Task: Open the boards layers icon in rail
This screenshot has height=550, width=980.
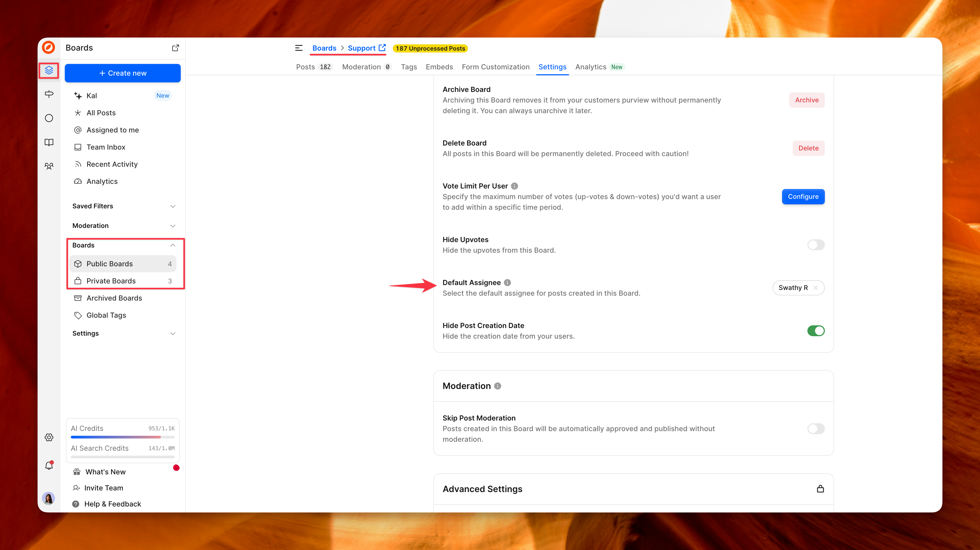Action: pyautogui.click(x=49, y=70)
